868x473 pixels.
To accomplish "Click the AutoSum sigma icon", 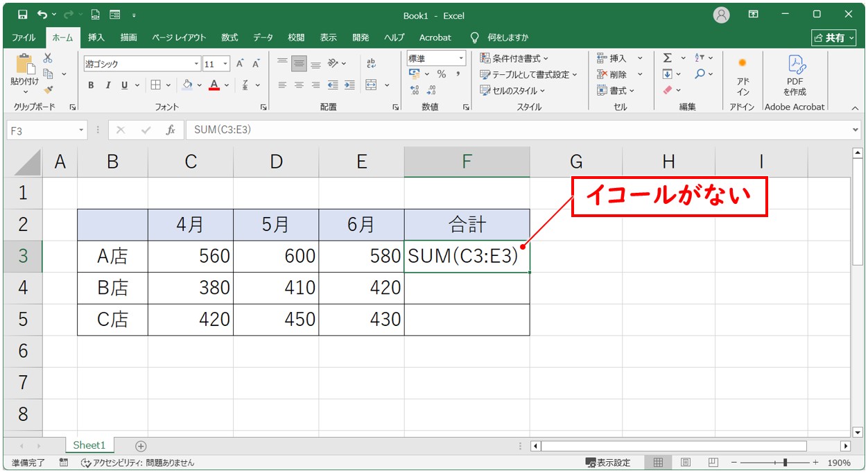I will [x=667, y=58].
